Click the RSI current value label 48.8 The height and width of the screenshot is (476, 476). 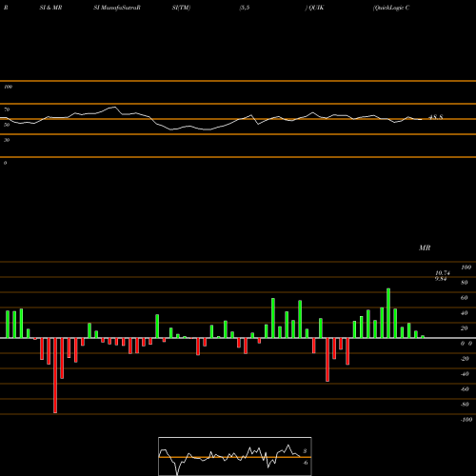coord(436,117)
